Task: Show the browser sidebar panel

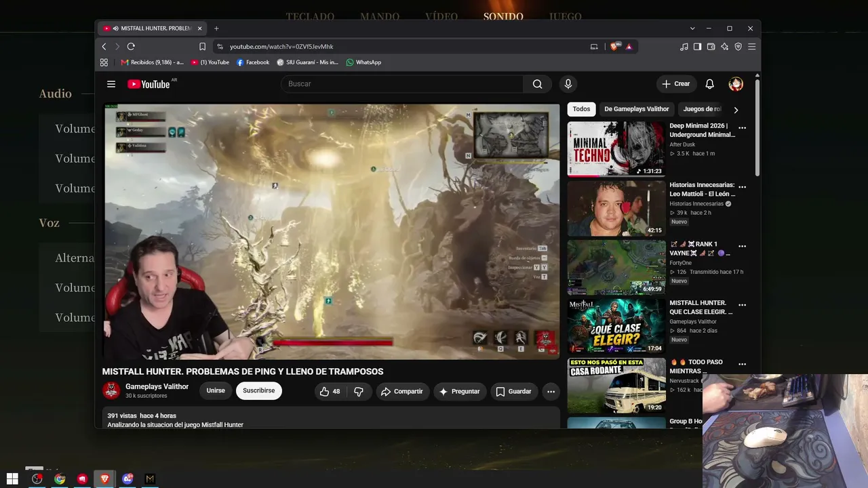Action: (697, 47)
